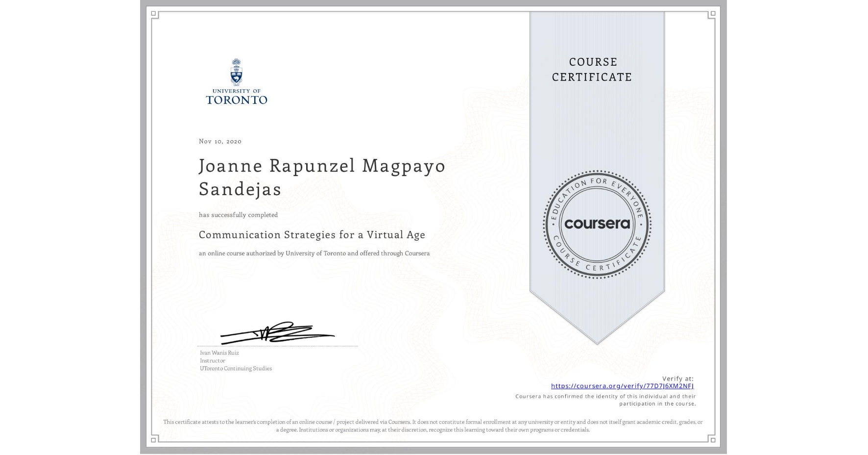This screenshot has height=455, width=868.
Task: Select the identity confirmation statement text
Action: click(x=605, y=399)
